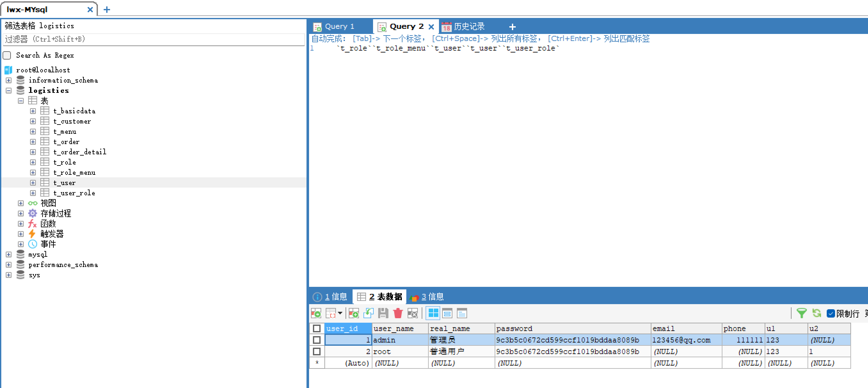This screenshot has width=868, height=388.
Task: Click the refresh table data icon
Action: click(816, 313)
